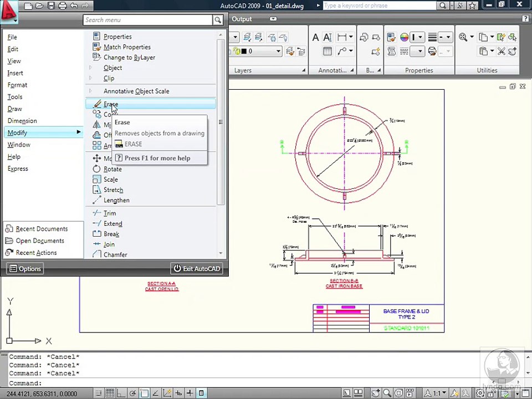Open the Draw menu

click(x=15, y=109)
